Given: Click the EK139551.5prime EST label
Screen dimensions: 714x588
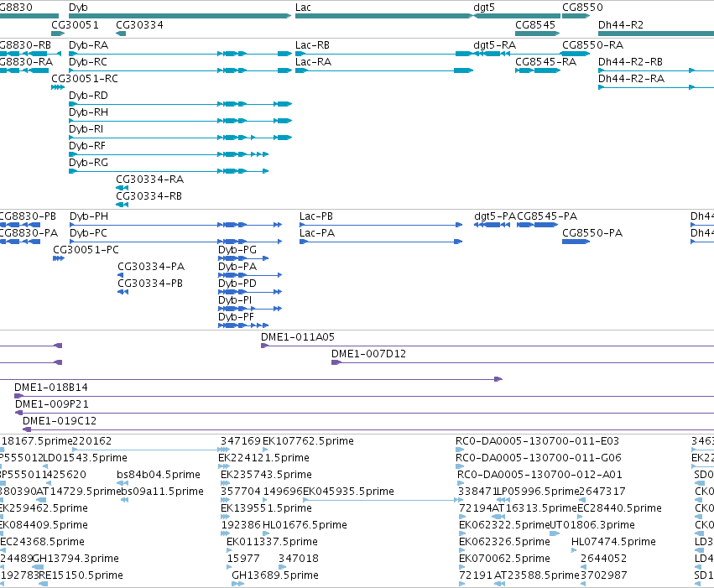Looking at the screenshot, I should click(266, 508).
